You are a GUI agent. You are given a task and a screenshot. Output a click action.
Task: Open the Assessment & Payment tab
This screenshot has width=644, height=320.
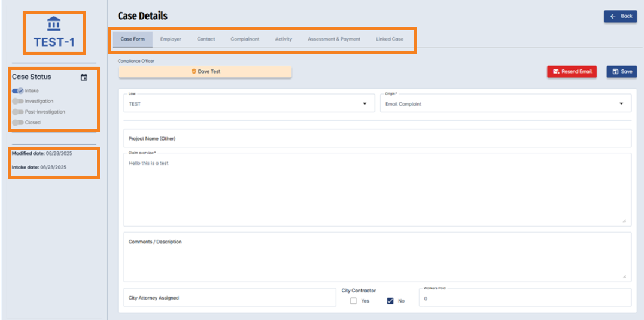[334, 39]
